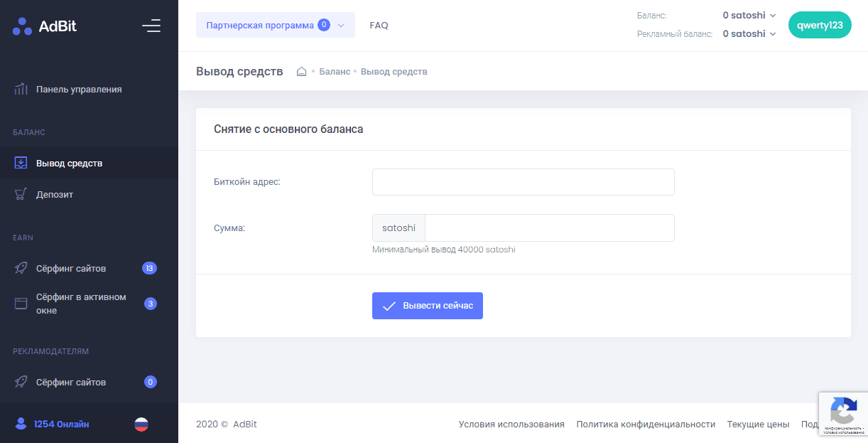Click the active window surfing icon

[x=21, y=304]
